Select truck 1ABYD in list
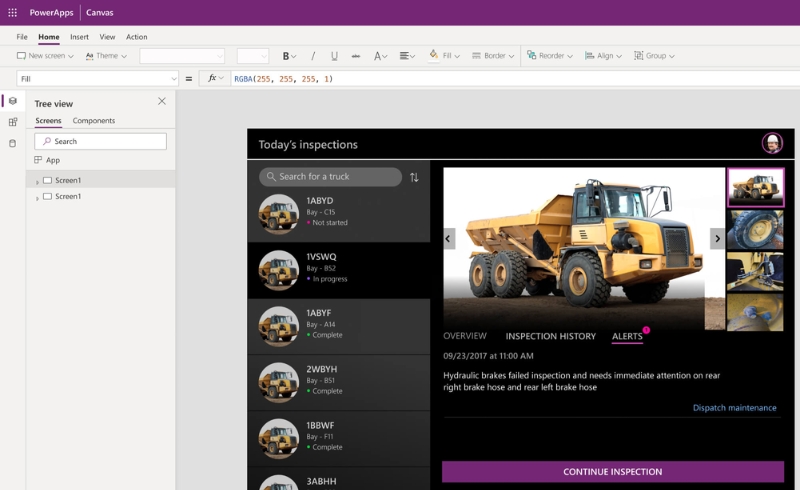 coord(339,214)
